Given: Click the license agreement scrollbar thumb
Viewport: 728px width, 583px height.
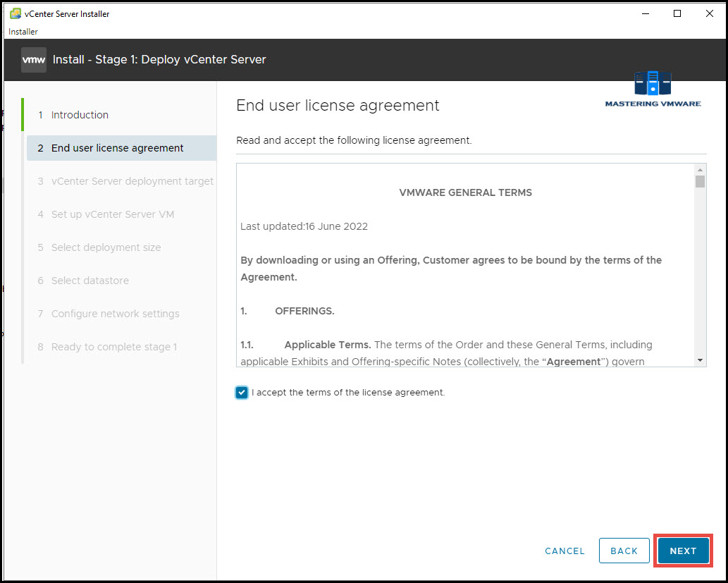Looking at the screenshot, I should coord(700,182).
